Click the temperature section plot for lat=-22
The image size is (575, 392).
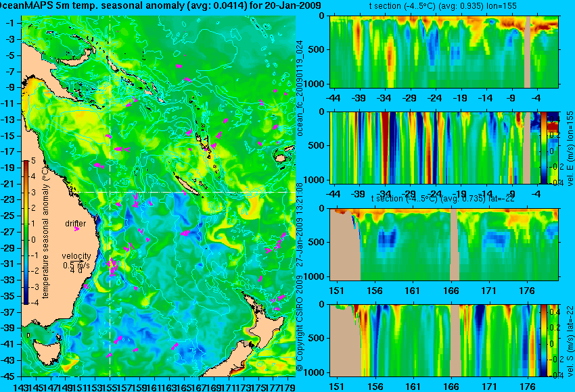point(444,245)
